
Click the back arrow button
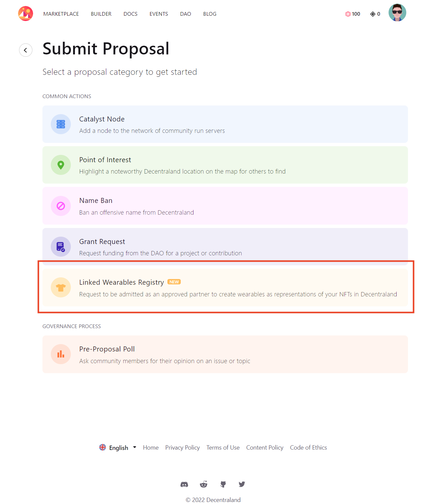coord(26,50)
